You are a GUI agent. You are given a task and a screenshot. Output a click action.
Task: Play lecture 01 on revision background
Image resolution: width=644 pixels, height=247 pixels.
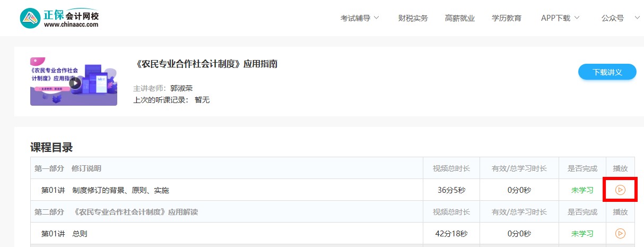[x=620, y=190]
